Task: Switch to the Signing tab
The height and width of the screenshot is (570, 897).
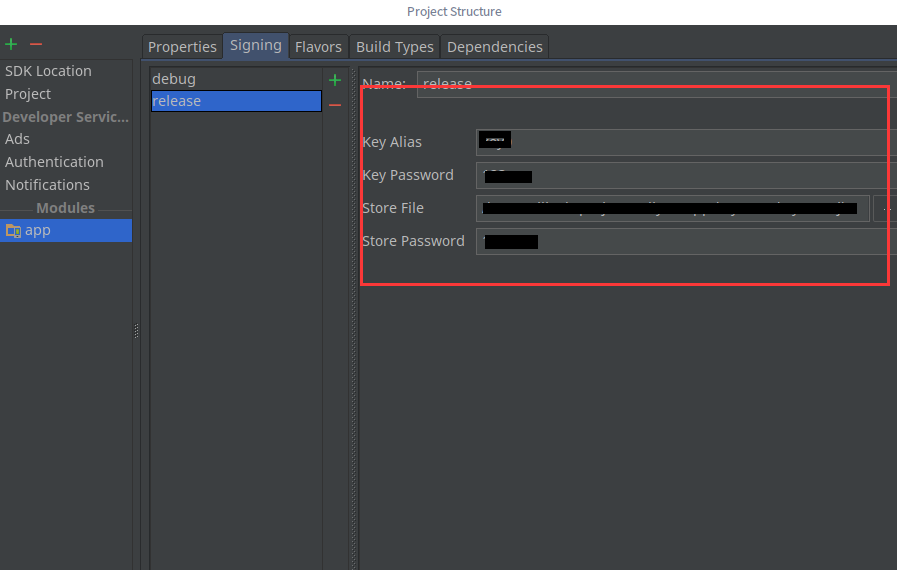Action: click(x=256, y=45)
